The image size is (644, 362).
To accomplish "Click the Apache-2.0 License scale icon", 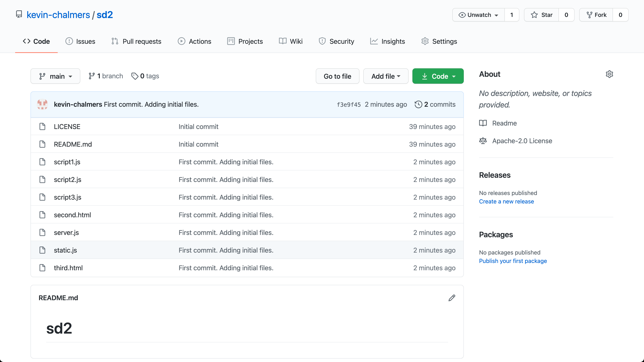I will click(483, 141).
